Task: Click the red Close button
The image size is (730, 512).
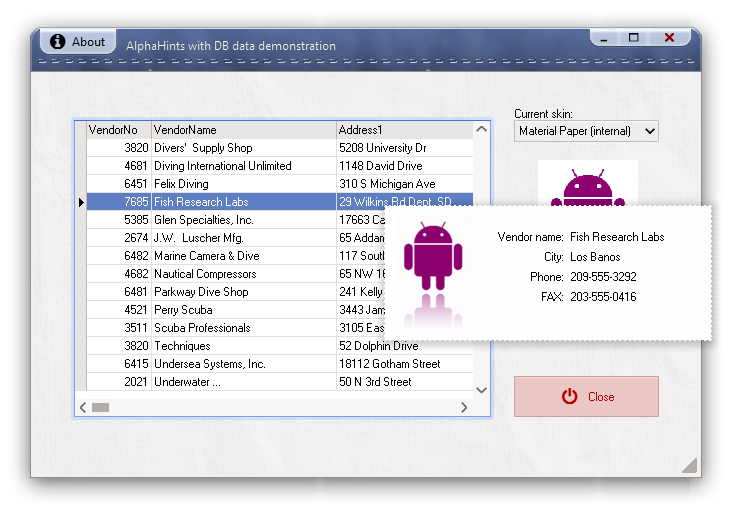Action: [x=586, y=397]
